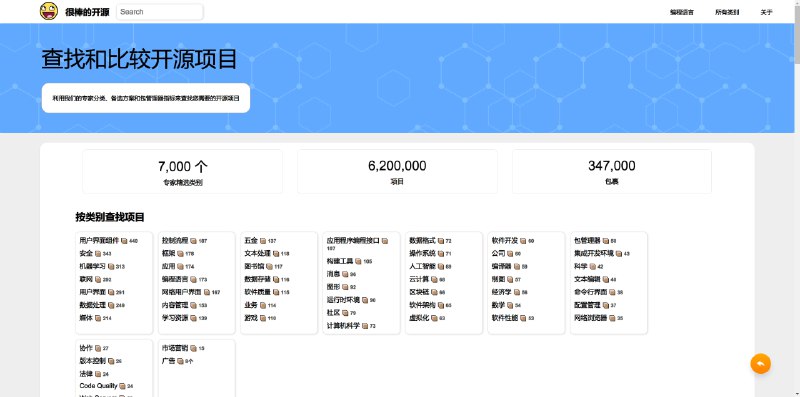Click the 347,000 statistic card
The height and width of the screenshot is (397, 800).
coord(612,171)
